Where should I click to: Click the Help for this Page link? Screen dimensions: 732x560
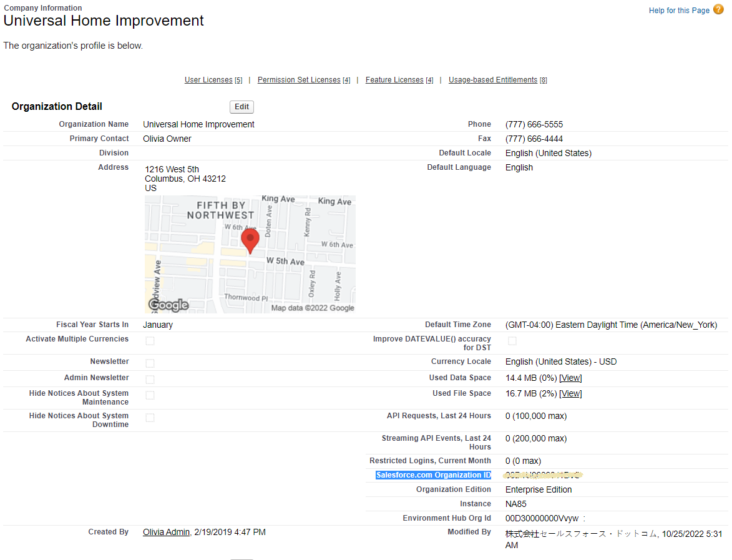coord(679,10)
